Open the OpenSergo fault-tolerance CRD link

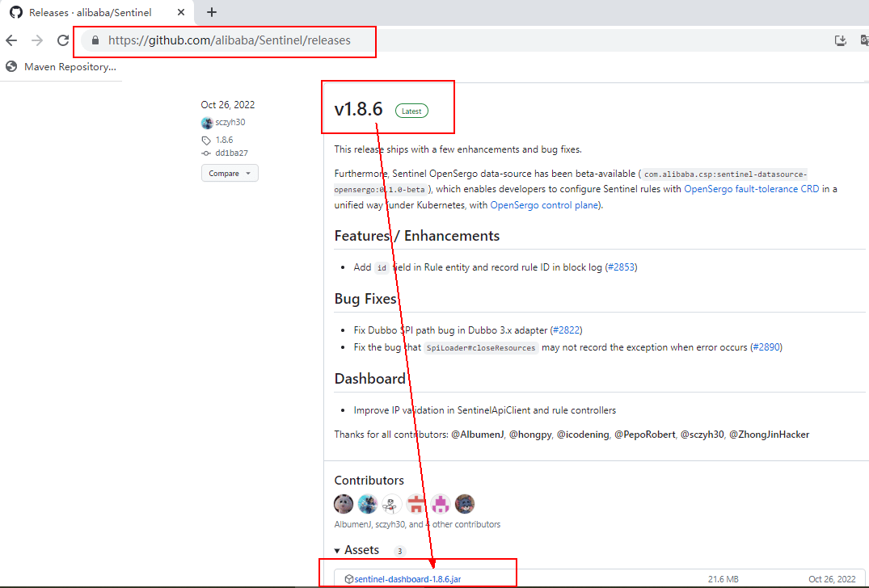click(752, 189)
